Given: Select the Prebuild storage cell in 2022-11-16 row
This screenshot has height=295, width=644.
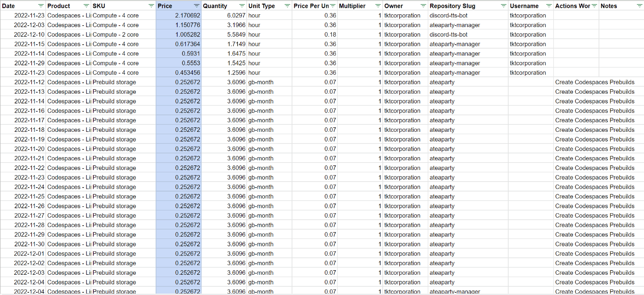Looking at the screenshot, I should point(123,111).
